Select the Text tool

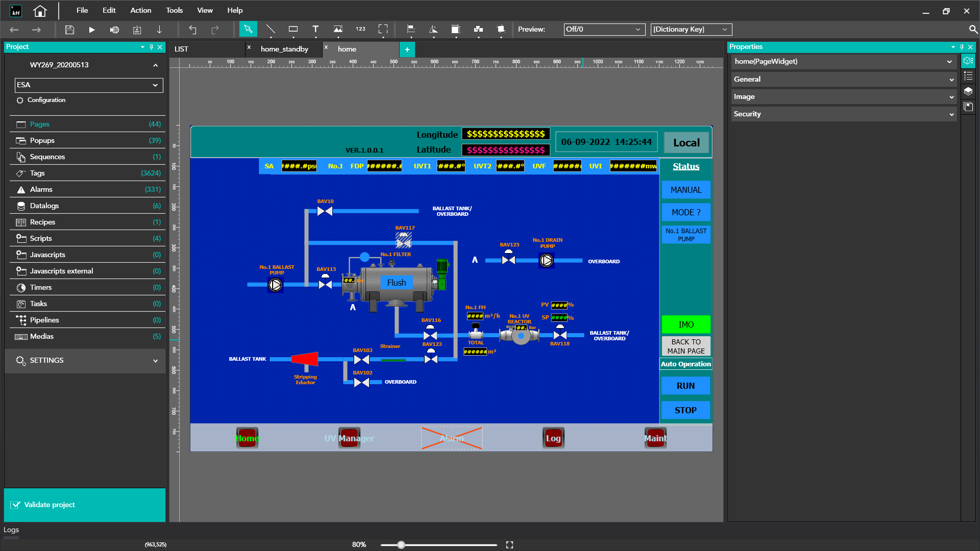(315, 30)
